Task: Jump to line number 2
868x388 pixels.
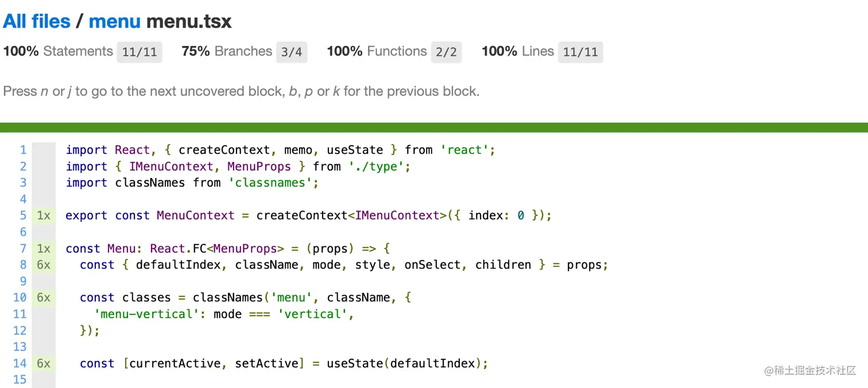Action: pos(23,166)
